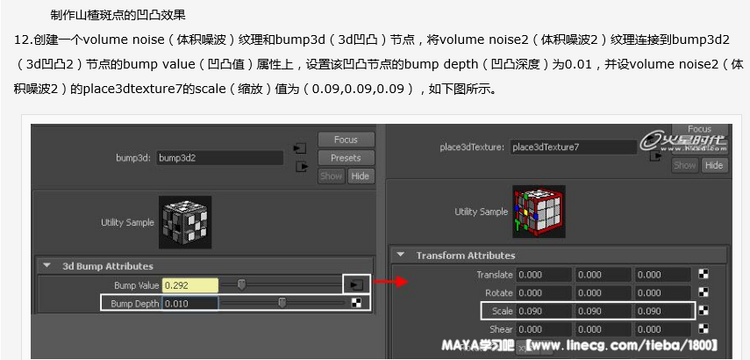Image resolution: width=750 pixels, height=360 pixels.
Task: Click the bump3d checkered cube sample thumbnail
Action: (185, 222)
